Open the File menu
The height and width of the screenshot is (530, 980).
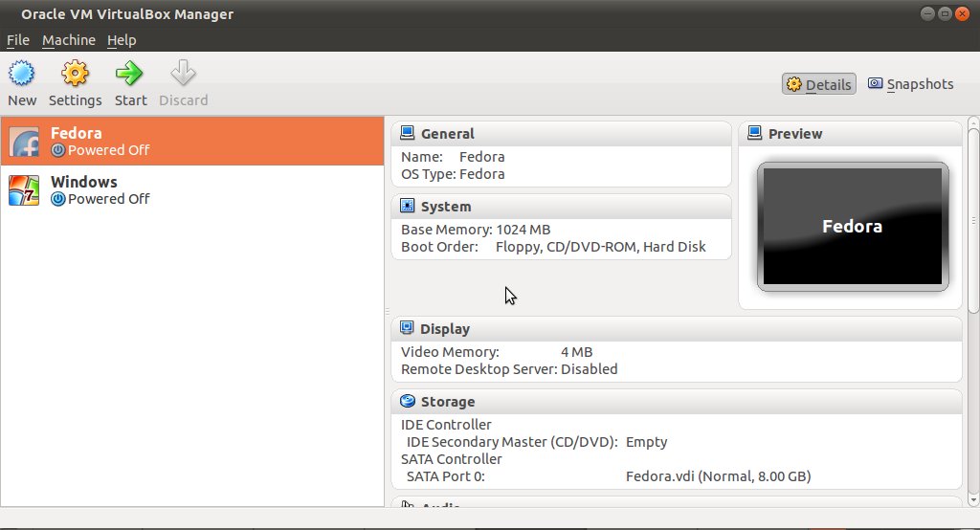(18, 40)
